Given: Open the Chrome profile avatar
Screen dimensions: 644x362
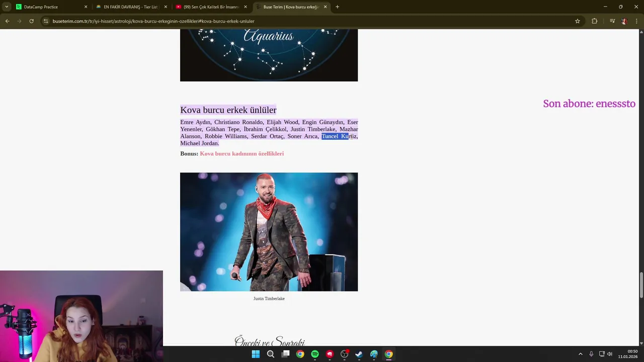Looking at the screenshot, I should tap(624, 21).
